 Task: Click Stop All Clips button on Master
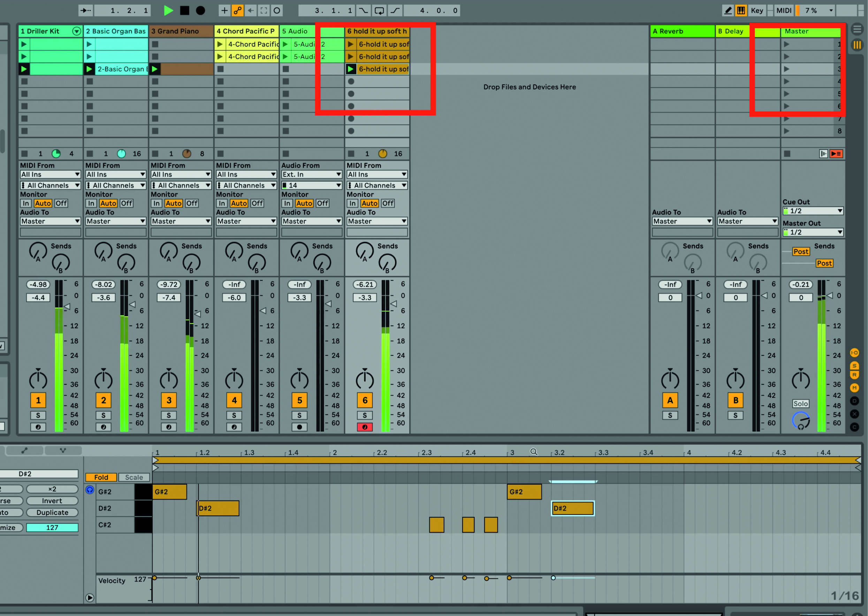pyautogui.click(x=787, y=153)
